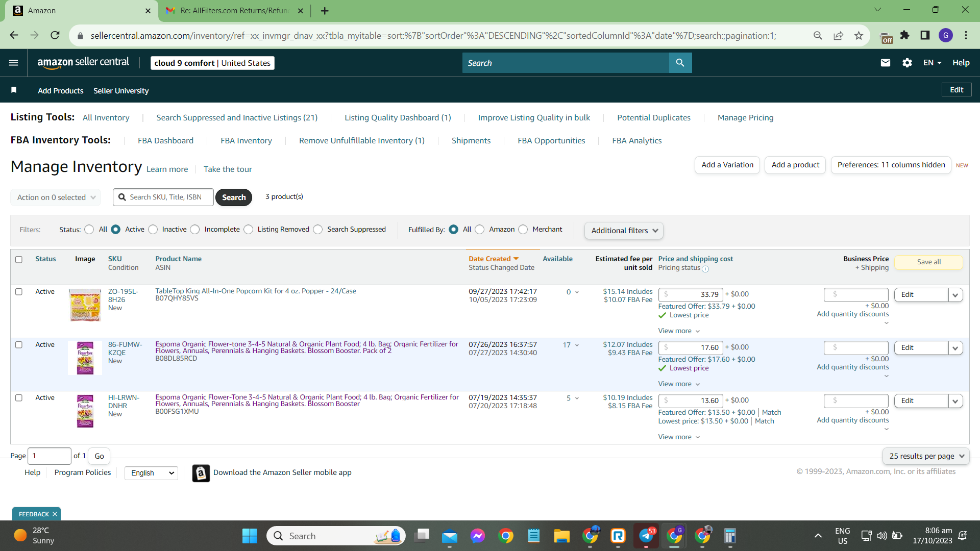Expand View more for the popcorn kit row
The image size is (980, 551).
point(679,331)
